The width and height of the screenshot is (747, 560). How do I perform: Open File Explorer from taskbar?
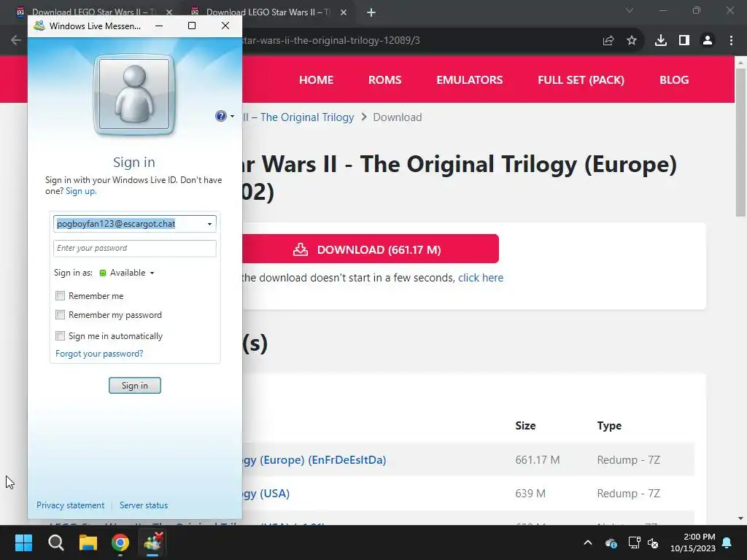(88, 542)
